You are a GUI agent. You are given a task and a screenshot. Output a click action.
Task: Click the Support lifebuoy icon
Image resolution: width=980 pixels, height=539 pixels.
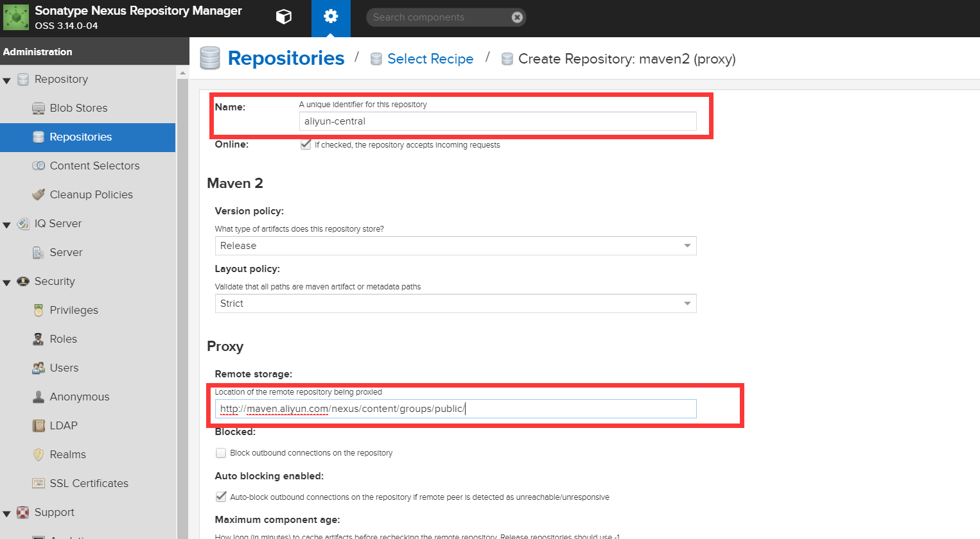pyautogui.click(x=23, y=512)
